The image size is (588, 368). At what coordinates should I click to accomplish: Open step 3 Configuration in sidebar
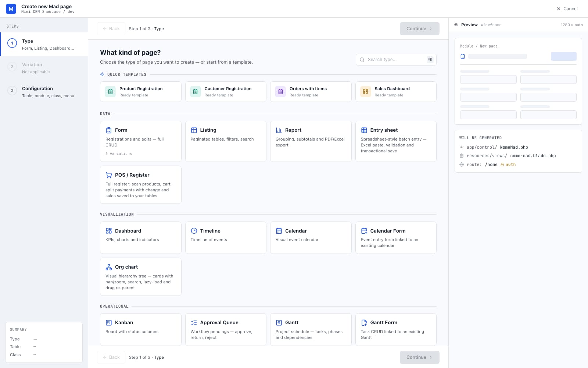click(44, 92)
